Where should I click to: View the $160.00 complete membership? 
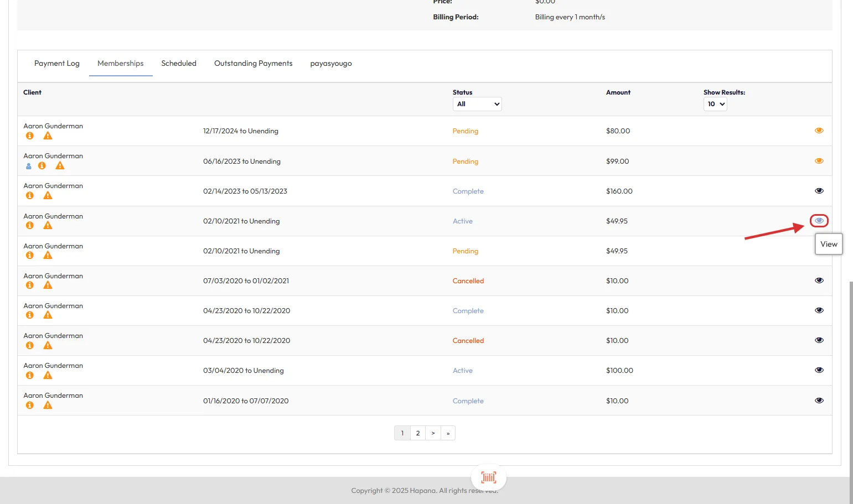[819, 191]
